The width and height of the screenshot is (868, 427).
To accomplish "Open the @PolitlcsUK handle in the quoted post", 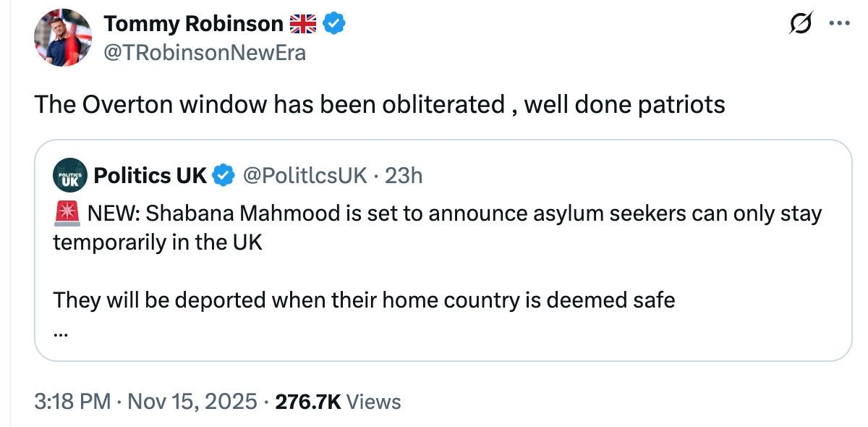I will click(x=305, y=175).
